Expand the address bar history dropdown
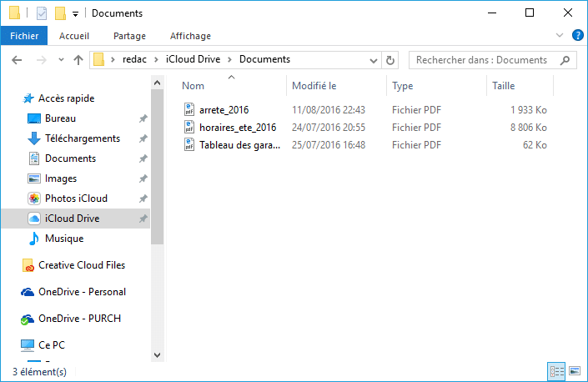The width and height of the screenshot is (588, 382). (373, 60)
